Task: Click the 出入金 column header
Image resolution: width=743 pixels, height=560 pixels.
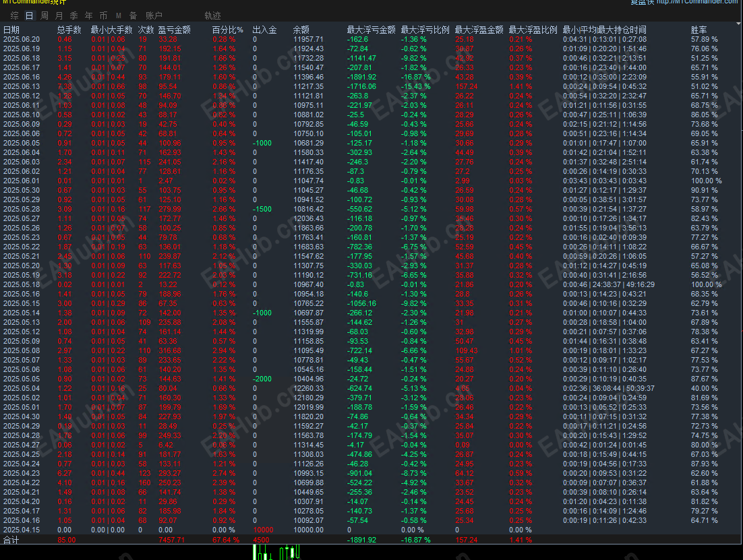Action: pos(264,30)
